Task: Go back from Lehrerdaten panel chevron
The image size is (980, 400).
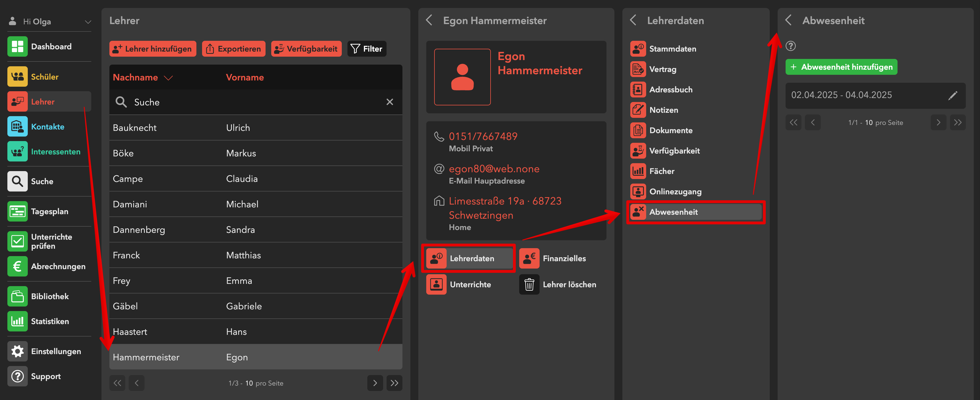Action: point(633,20)
